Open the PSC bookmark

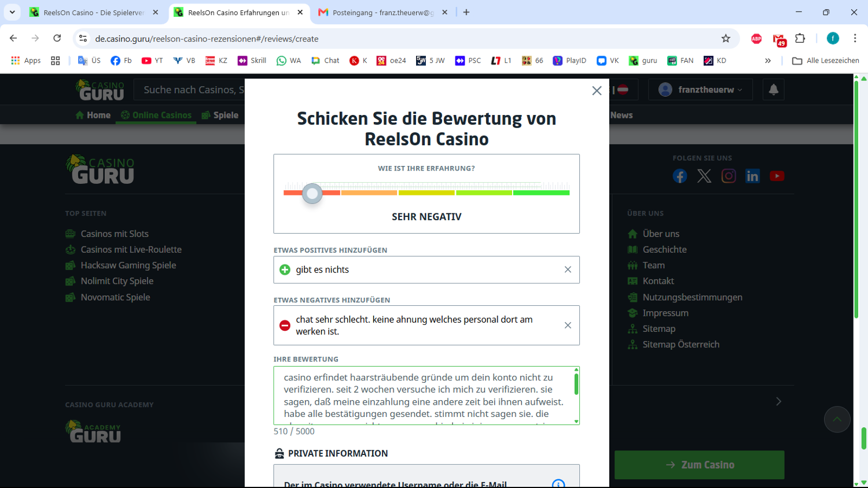tap(468, 60)
